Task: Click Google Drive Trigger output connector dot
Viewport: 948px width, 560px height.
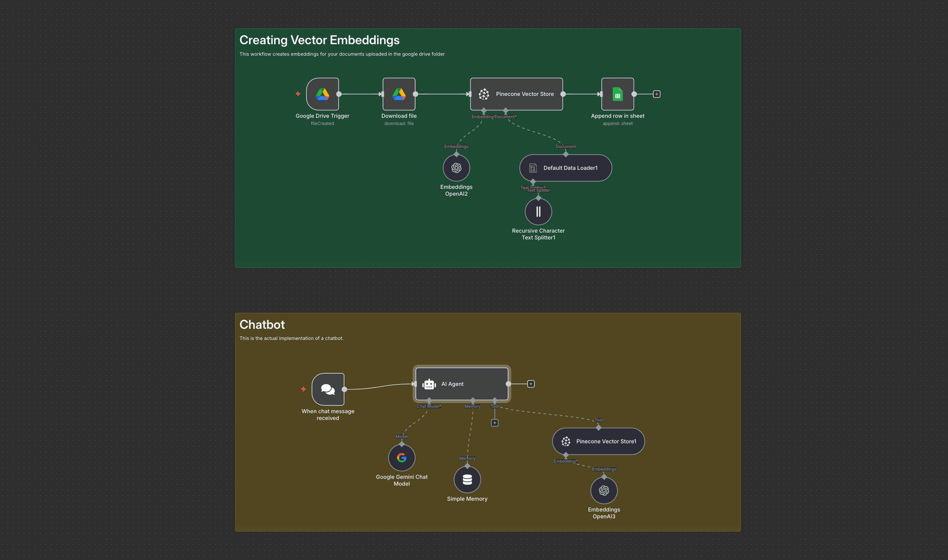Action: coord(339,94)
